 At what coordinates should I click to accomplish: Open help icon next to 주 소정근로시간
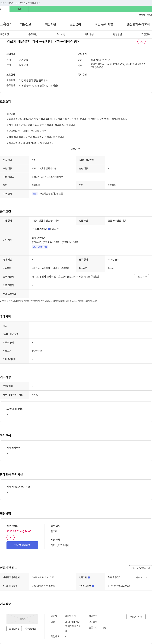tap(49, 229)
